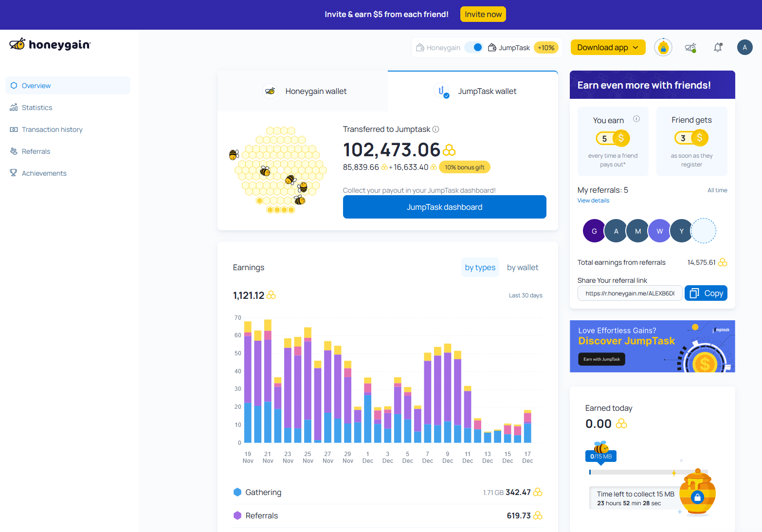Click referral avatar G
Image resolution: width=762 pixels, height=532 pixels.
[594, 231]
